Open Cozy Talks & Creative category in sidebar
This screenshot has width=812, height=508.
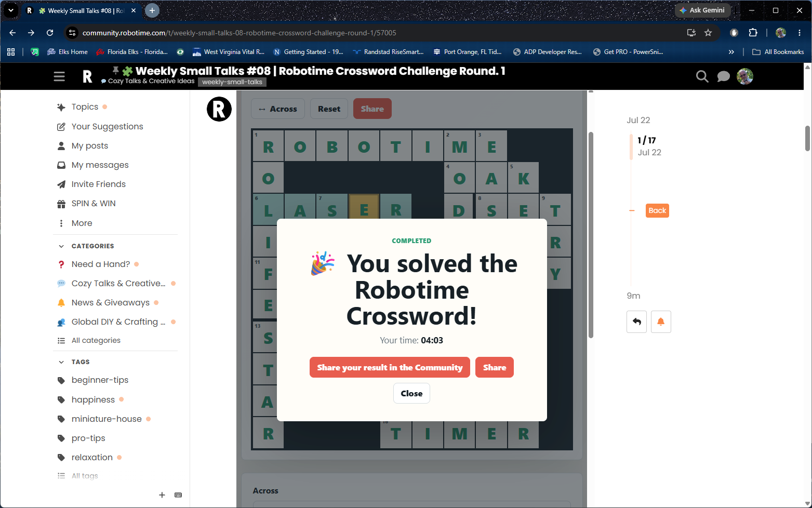point(118,284)
